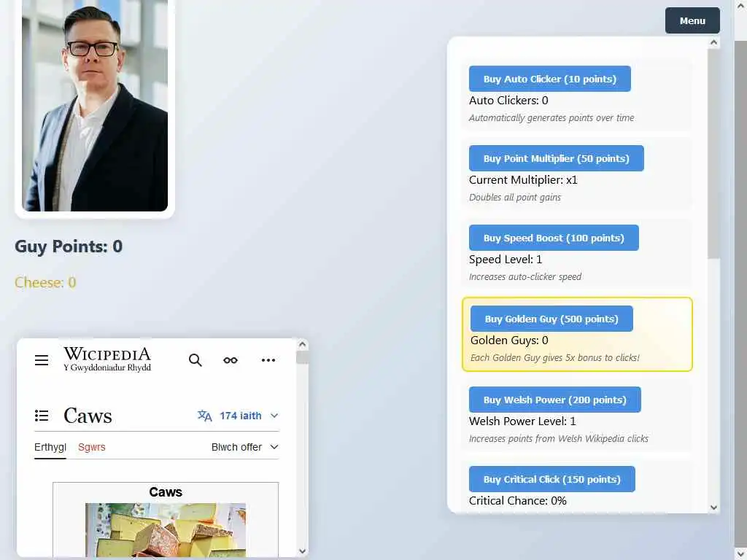Viewport: 747px width, 560px height.
Task: Click 'Increases points from Welsh Wikipedia clicks' text
Action: coord(558,438)
